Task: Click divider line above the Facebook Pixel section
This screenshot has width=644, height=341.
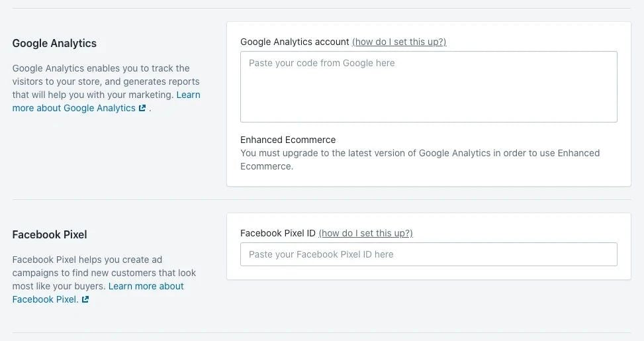Action: coord(322,199)
